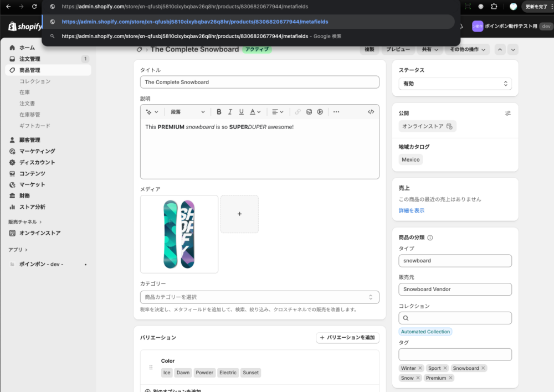Follow the 詳細を表示 link

(412, 210)
